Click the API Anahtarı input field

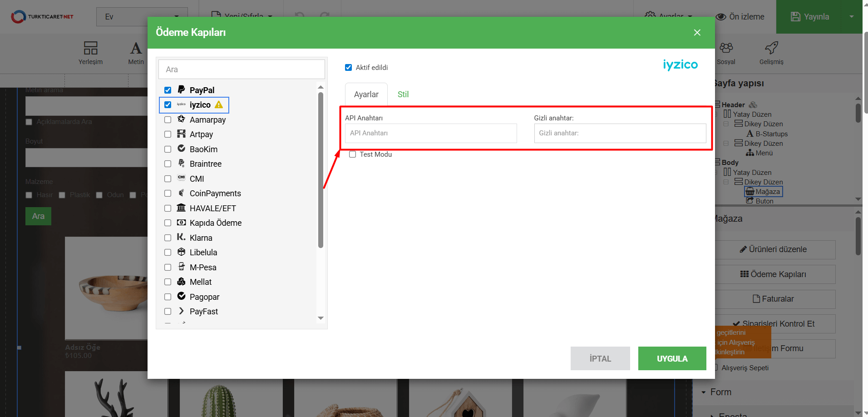pos(430,134)
